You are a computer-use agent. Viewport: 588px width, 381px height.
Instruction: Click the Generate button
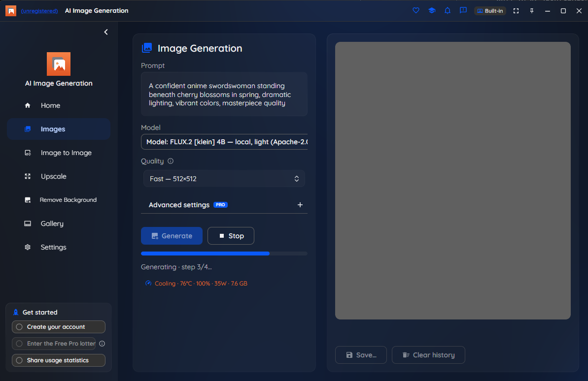click(x=172, y=236)
